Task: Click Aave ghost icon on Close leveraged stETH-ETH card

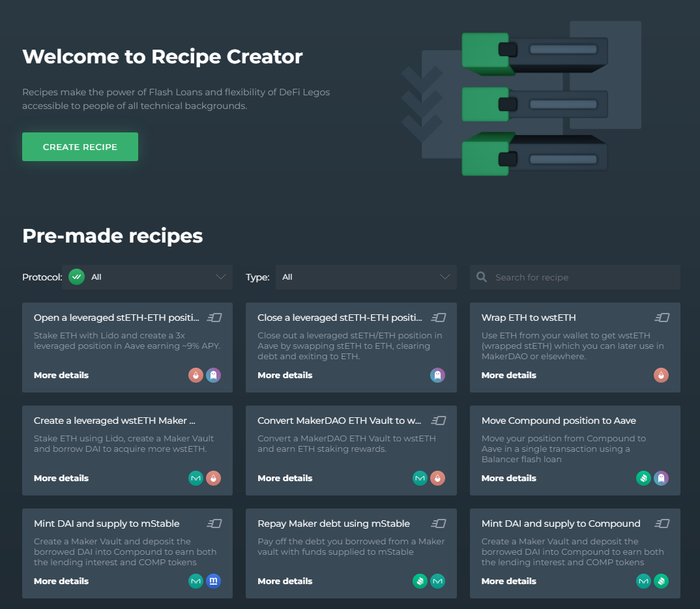Action: coord(438,375)
